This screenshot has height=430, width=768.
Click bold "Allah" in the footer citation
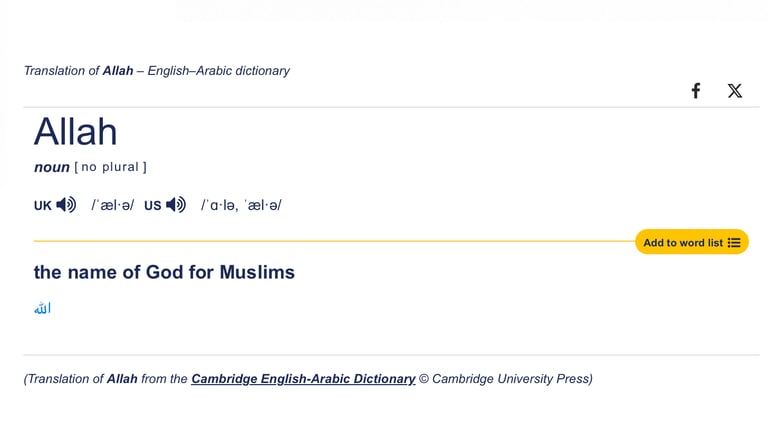pos(122,379)
